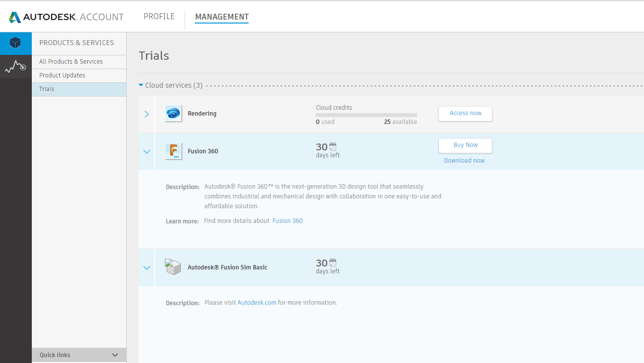
Task: Collapse the Cloud services section
Action: click(141, 85)
